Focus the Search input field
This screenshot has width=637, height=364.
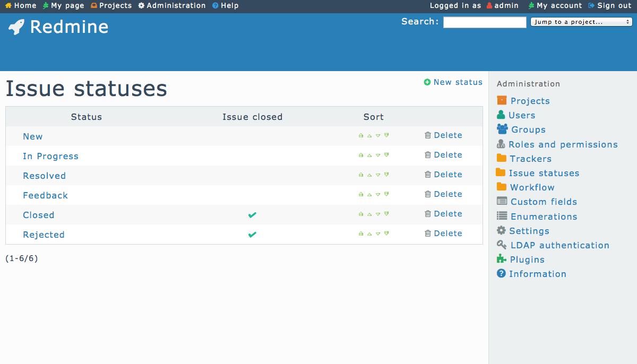(485, 22)
